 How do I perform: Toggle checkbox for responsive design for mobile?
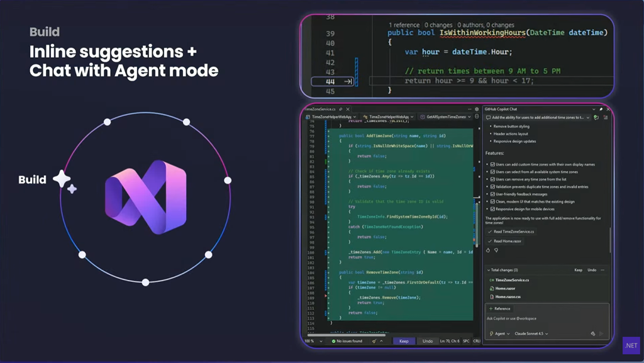tap(491, 209)
